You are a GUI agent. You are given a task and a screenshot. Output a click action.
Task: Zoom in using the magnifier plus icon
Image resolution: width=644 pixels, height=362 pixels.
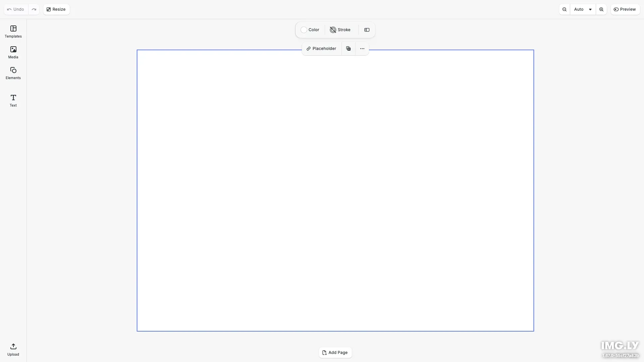pos(601,9)
